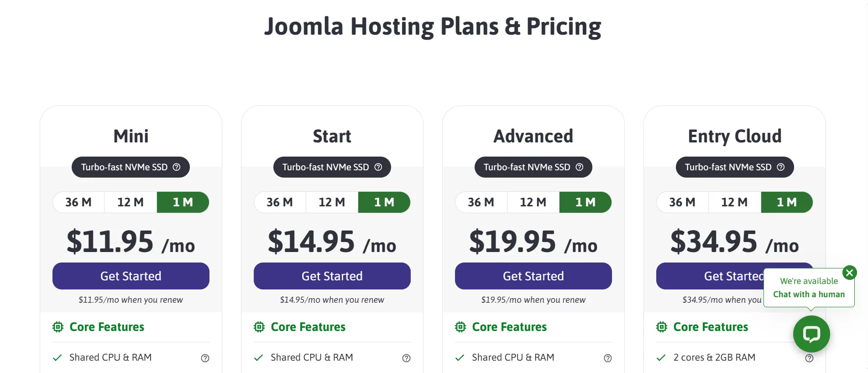Open the NVMe SSD tooltip icon on Entry Cloud
Viewport: 868px width, 373px height.
781,167
